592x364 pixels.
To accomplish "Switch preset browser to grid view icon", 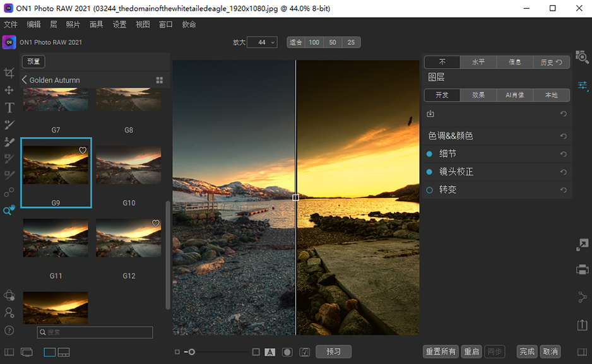I will [x=160, y=80].
